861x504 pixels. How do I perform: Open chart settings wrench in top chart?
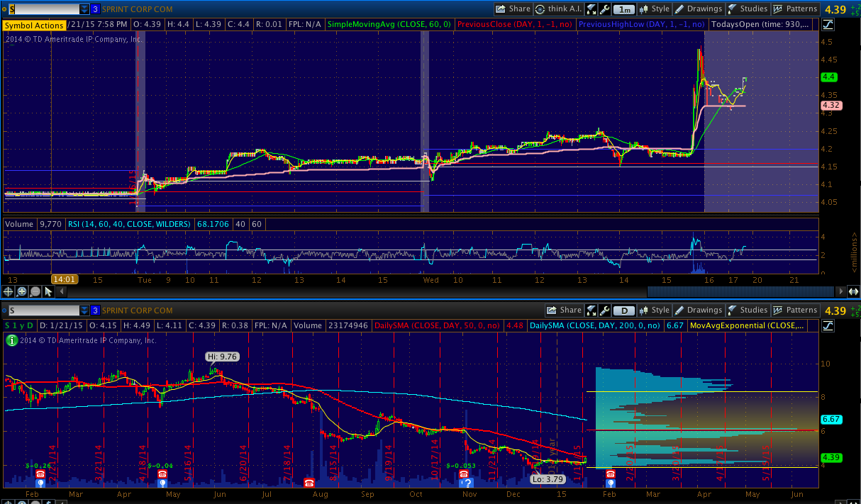[x=604, y=9]
